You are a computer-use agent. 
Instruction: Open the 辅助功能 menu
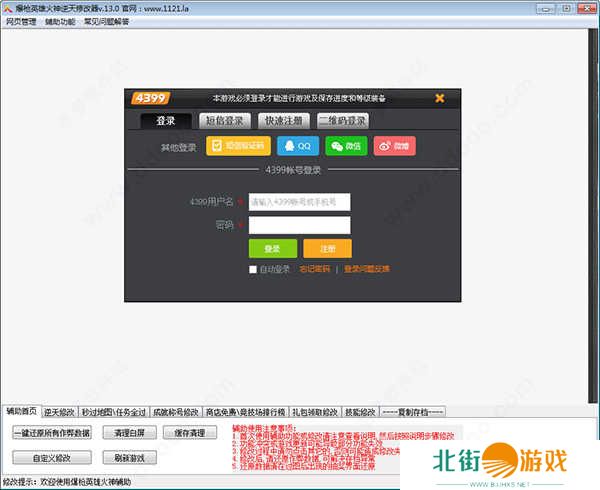click(60, 21)
